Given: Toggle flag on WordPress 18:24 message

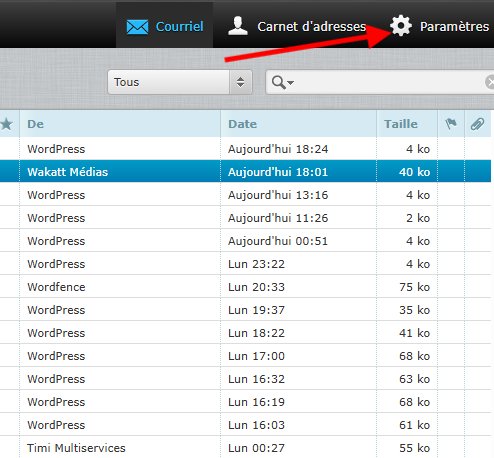Looking at the screenshot, I should tap(451, 149).
